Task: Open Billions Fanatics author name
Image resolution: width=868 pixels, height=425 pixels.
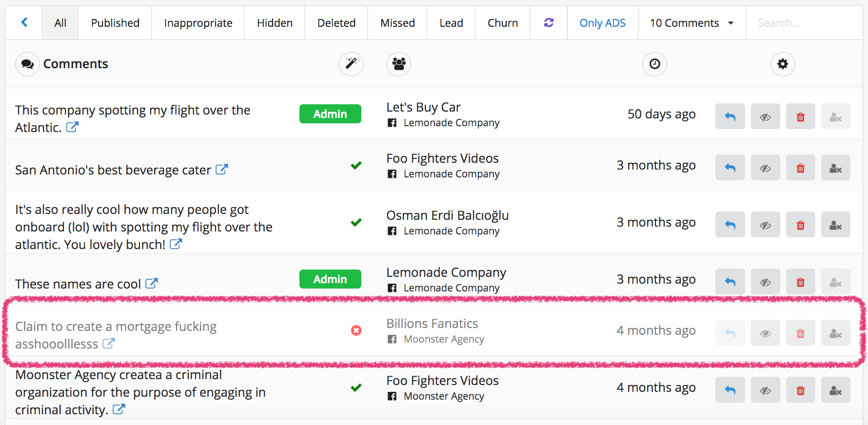Action: pos(432,324)
